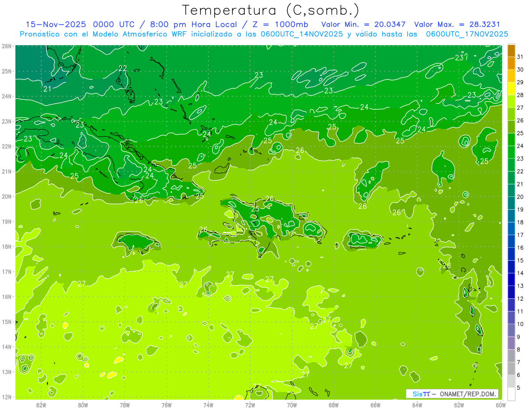Click the '74W' longitude axis label
This screenshot has width=532, height=411.
point(208,404)
